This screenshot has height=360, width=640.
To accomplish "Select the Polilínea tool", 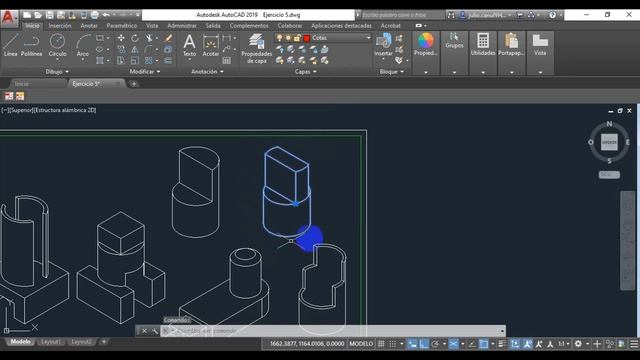I will click(x=31, y=45).
